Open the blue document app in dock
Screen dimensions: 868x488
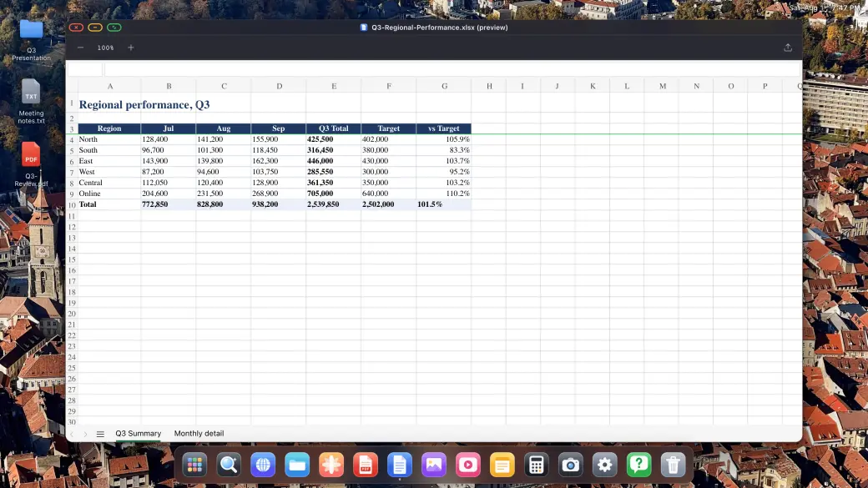click(400, 465)
